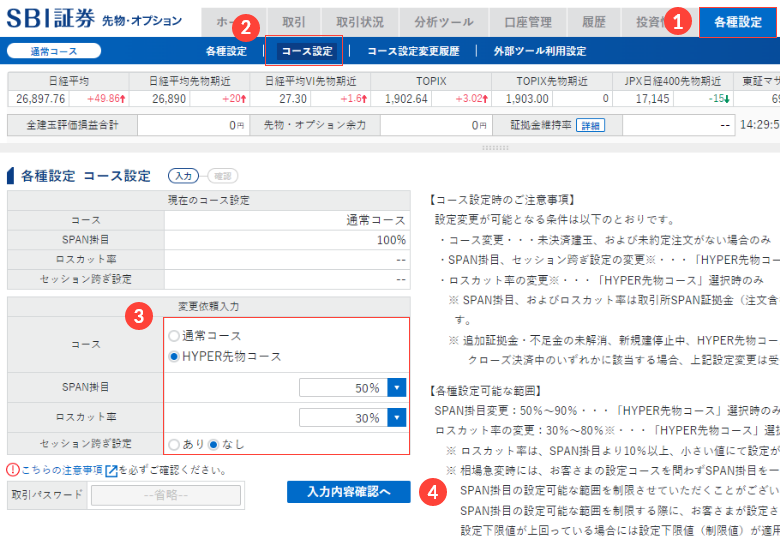Click the 日経平均VI先物期近 column header
The height and width of the screenshot is (539, 780).
pyautogui.click(x=310, y=81)
